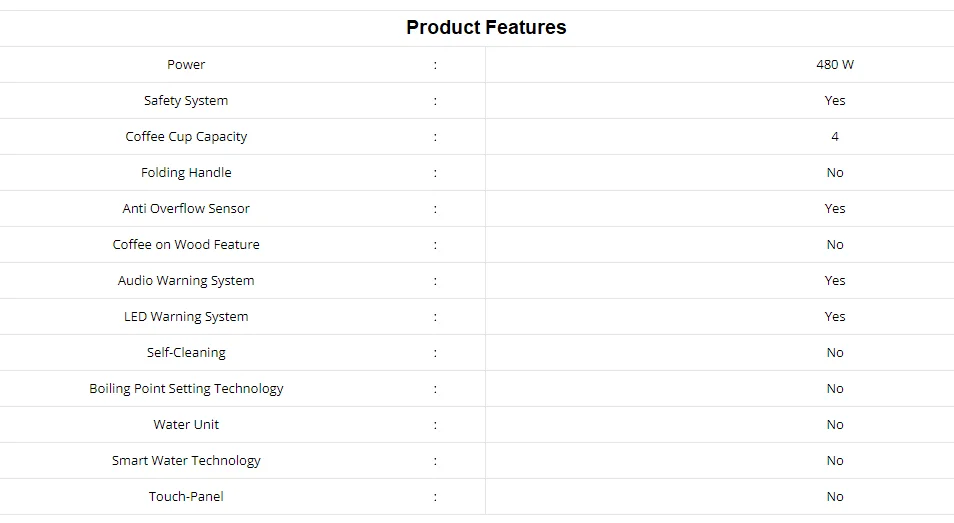Click No value for Self-Cleaning
954x523 pixels.
[x=834, y=353]
